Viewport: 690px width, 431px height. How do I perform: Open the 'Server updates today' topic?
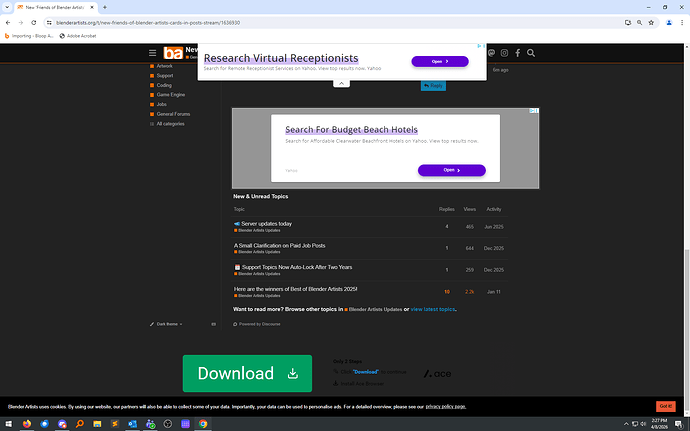266,224
